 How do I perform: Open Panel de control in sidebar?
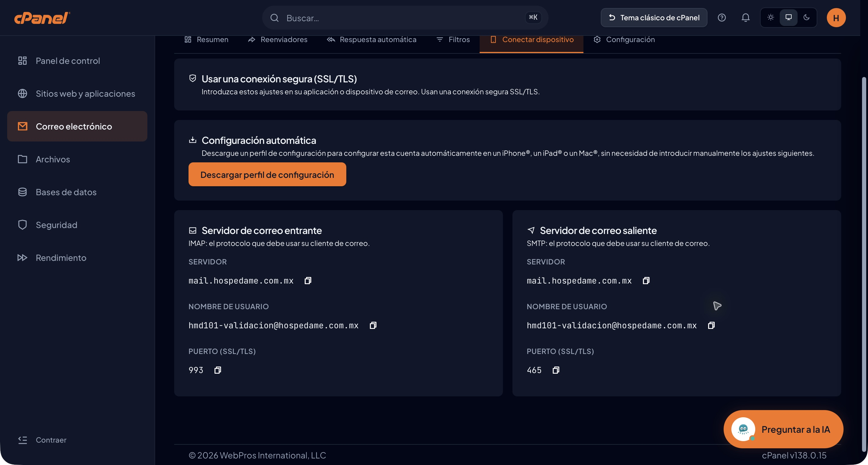(77, 61)
